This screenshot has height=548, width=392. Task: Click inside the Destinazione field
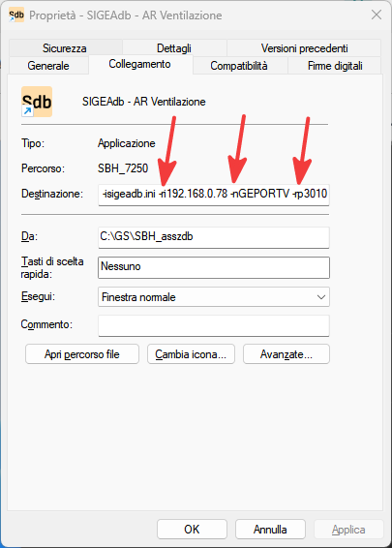tap(214, 195)
